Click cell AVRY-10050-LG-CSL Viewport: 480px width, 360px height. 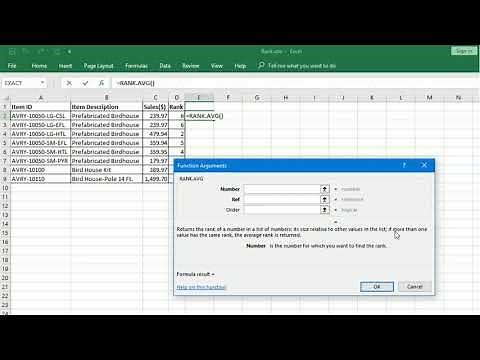click(40, 116)
